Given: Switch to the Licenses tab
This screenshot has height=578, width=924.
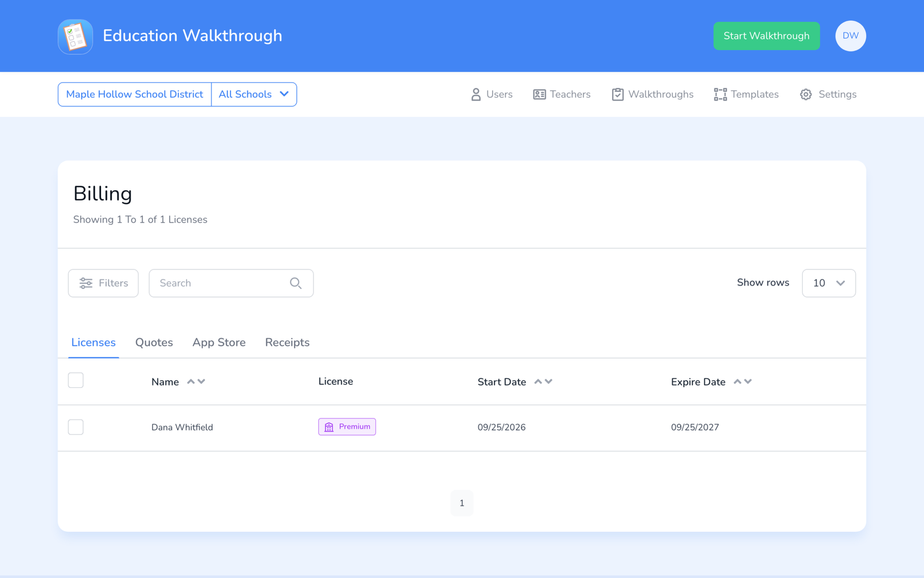Looking at the screenshot, I should (94, 342).
